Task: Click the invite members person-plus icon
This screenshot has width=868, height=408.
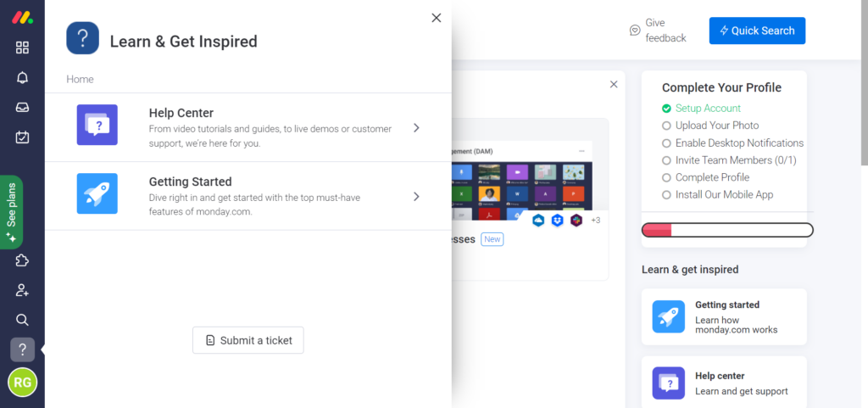Action: 22,290
